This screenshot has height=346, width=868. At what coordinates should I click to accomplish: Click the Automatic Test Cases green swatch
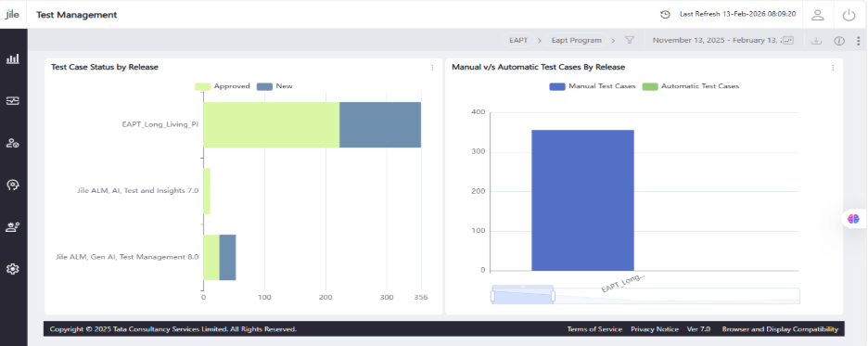[650, 86]
